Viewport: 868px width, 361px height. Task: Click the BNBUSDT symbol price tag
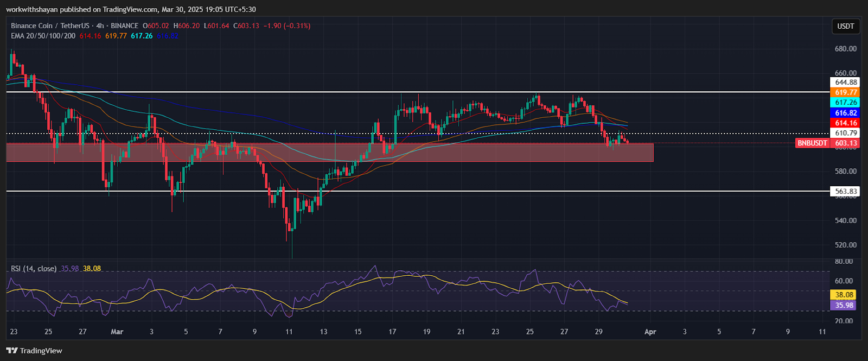[812, 143]
